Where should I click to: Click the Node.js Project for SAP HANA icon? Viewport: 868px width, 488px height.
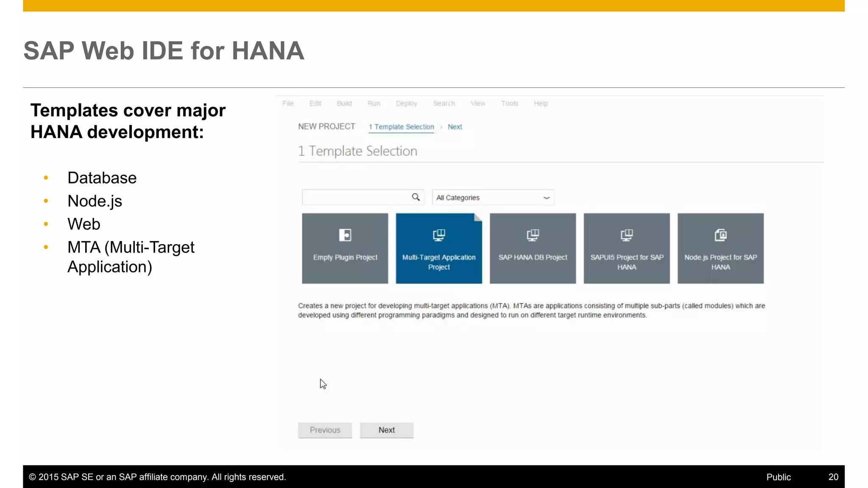(721, 235)
